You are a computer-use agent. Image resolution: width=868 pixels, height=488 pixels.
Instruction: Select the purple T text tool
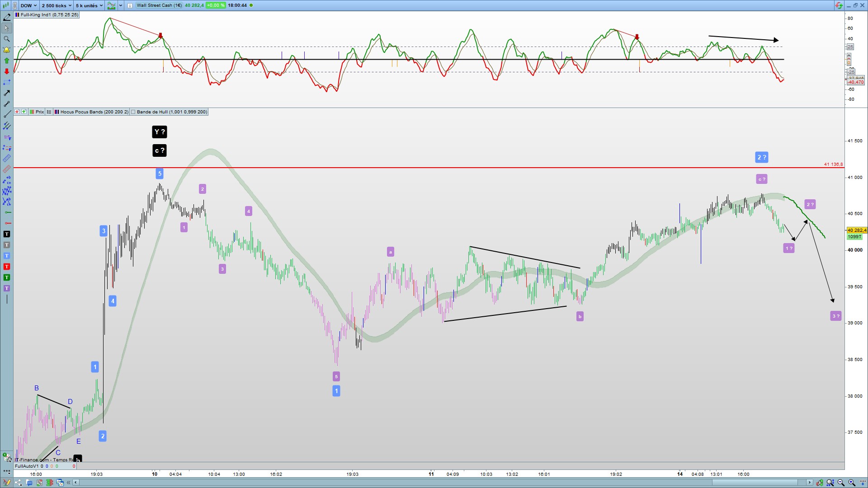7,288
